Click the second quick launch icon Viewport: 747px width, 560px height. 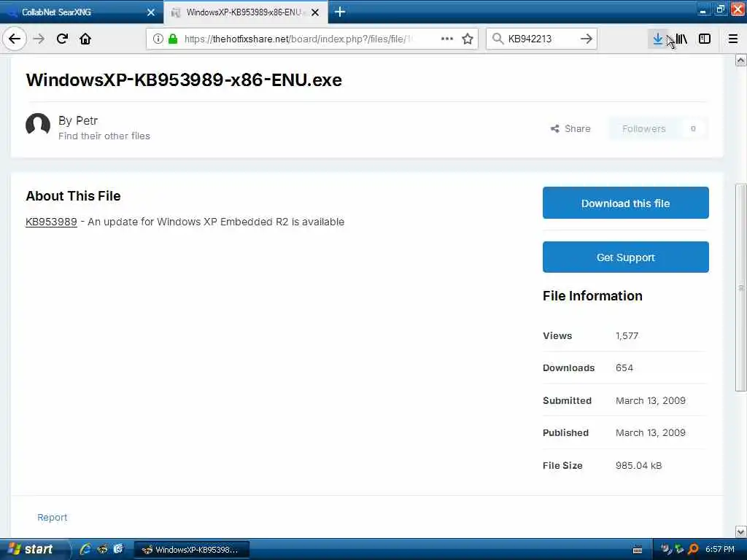(102, 550)
